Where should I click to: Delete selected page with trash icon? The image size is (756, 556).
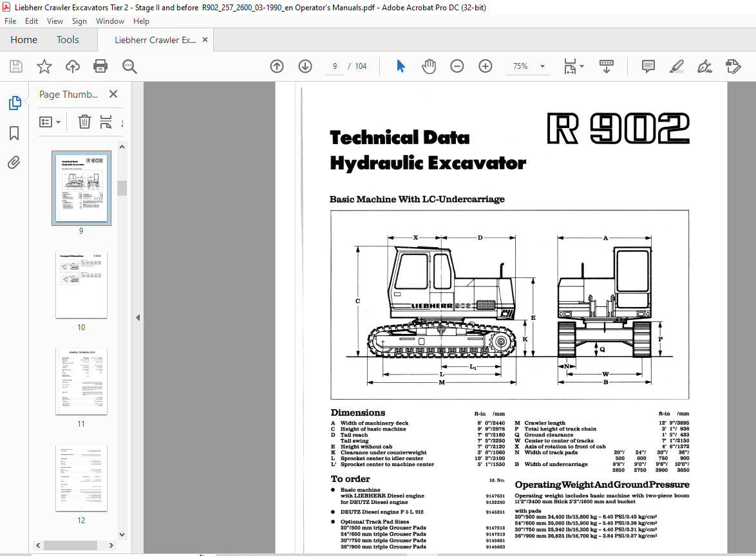84,122
